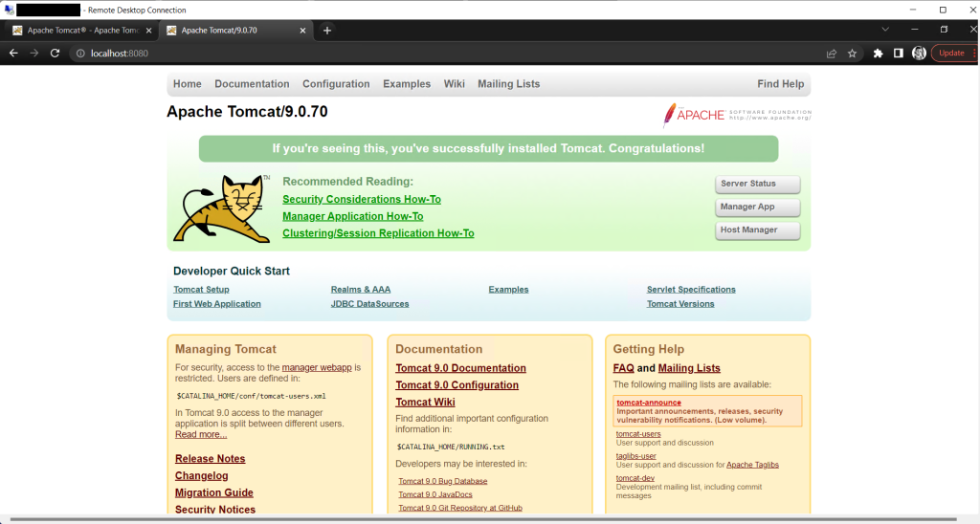Open Clustering/Session Replication How-To link

click(x=378, y=233)
